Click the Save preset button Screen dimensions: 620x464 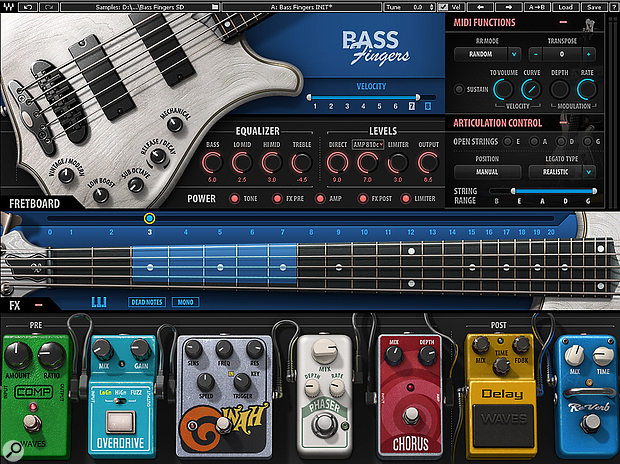coord(594,7)
